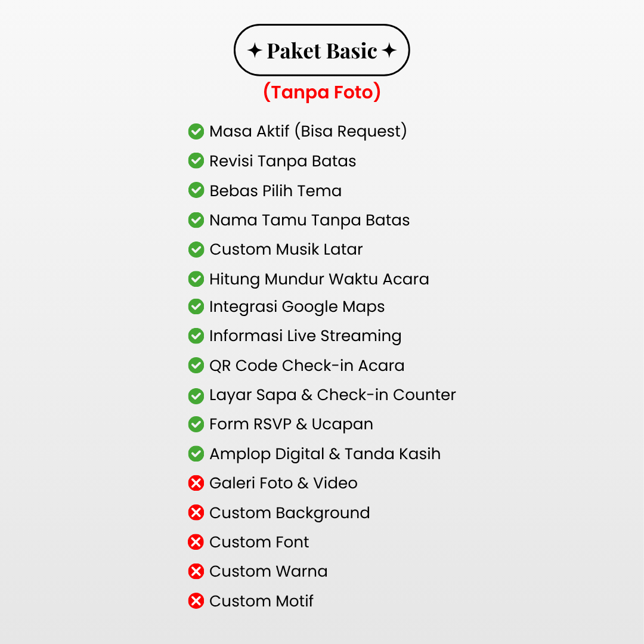
Task: Select the Hitung Mundur Waktu Acara text
Action: 319,279
